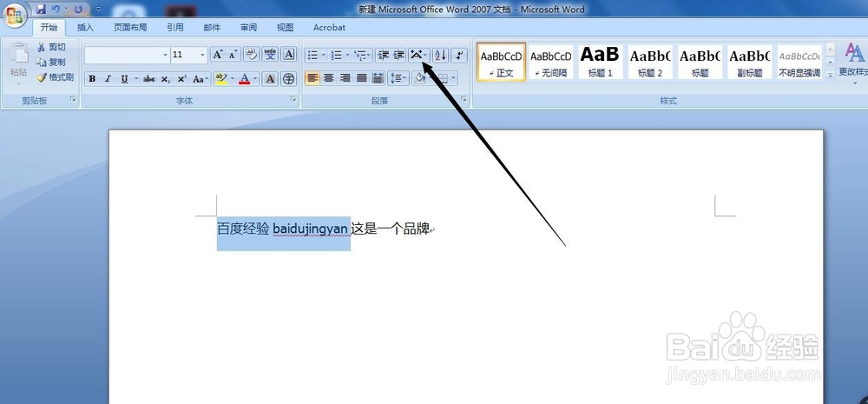Expand underline style dropdown arrow
The width and height of the screenshot is (868, 404).
point(135,79)
